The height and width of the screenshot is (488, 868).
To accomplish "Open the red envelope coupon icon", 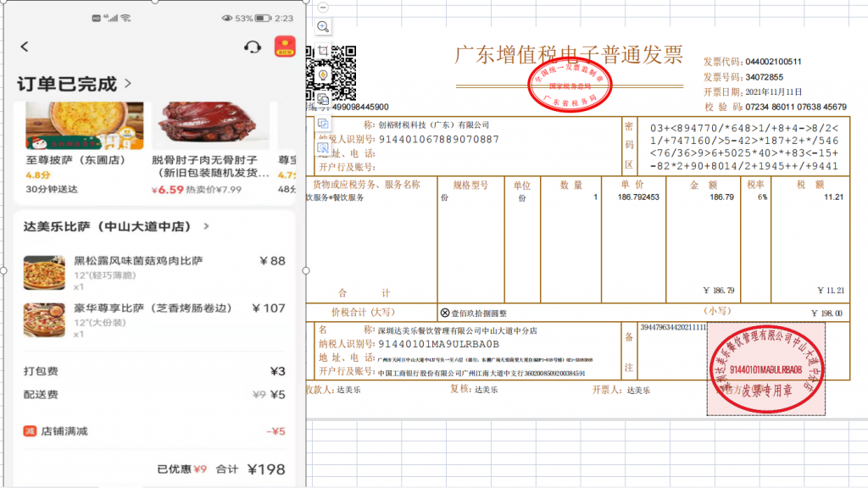I will pos(285,47).
